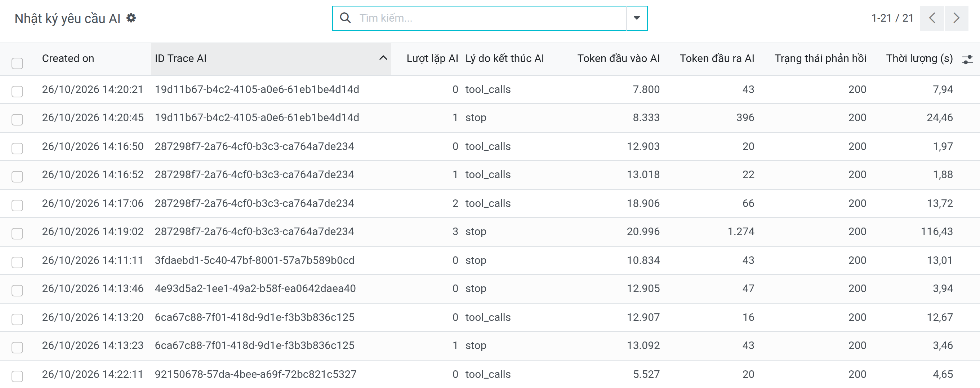Tick the checkbox for row 14:11:11
Viewport: 980px width, 388px height.
point(17,263)
